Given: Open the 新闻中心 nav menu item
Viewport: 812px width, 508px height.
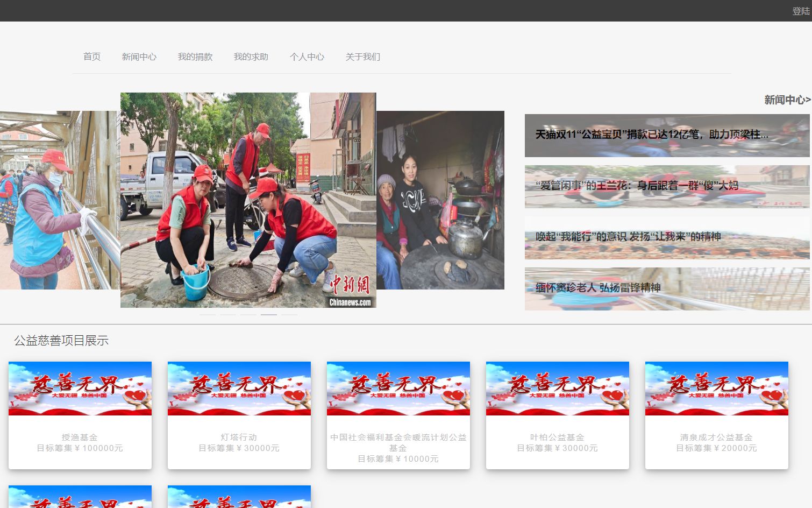Looking at the screenshot, I should (x=139, y=57).
